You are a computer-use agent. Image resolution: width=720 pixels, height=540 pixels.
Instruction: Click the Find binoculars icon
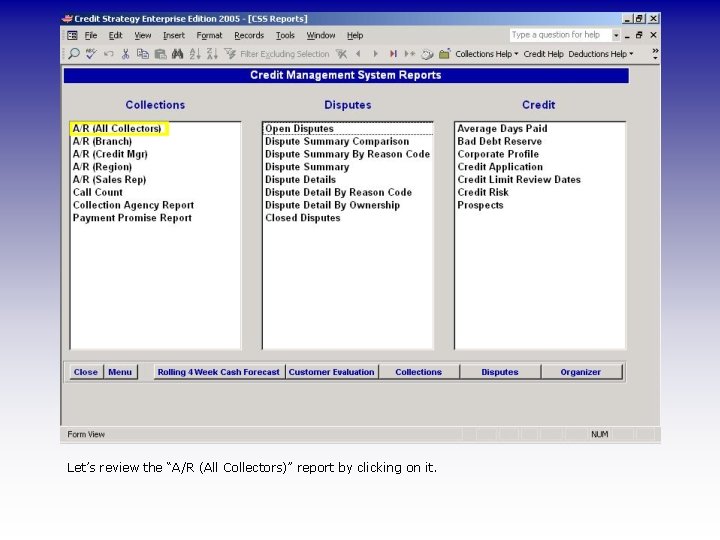pos(178,54)
